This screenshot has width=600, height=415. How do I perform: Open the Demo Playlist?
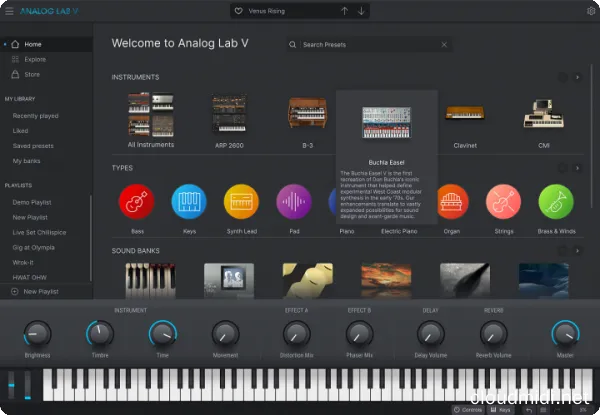[32, 202]
